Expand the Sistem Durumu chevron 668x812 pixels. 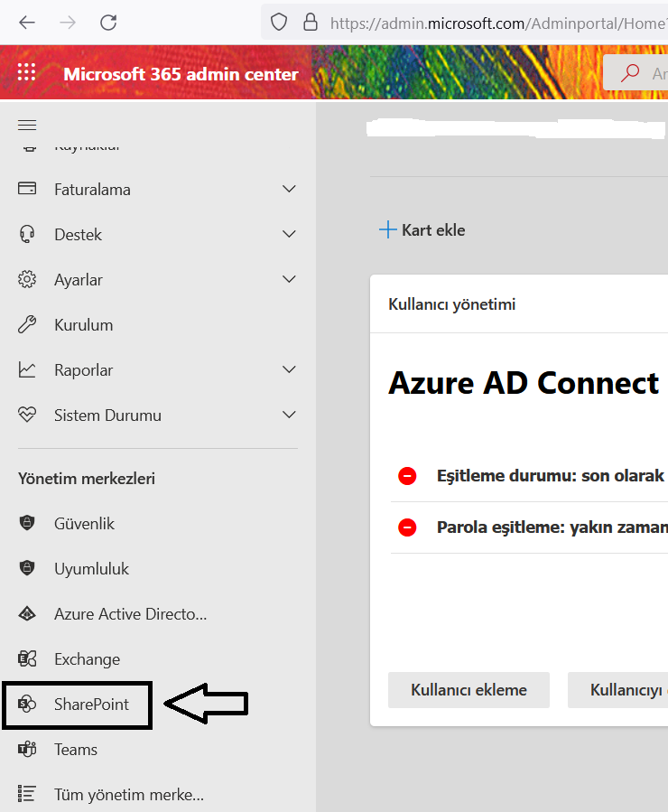[x=289, y=415]
